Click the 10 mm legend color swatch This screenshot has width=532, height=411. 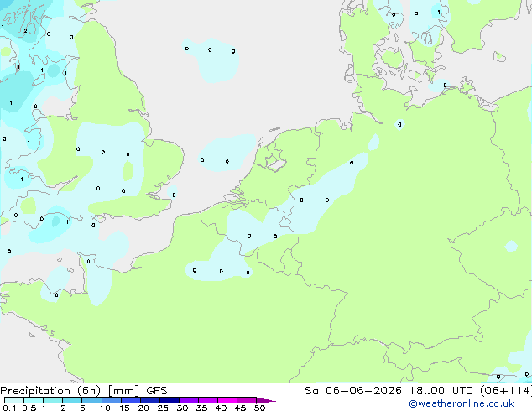coord(111,400)
